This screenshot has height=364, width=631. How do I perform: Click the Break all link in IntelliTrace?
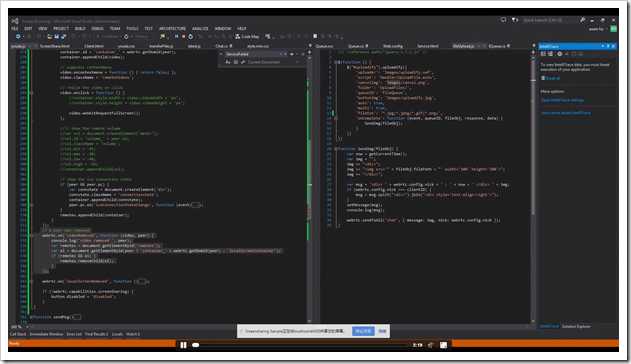[x=551, y=78]
